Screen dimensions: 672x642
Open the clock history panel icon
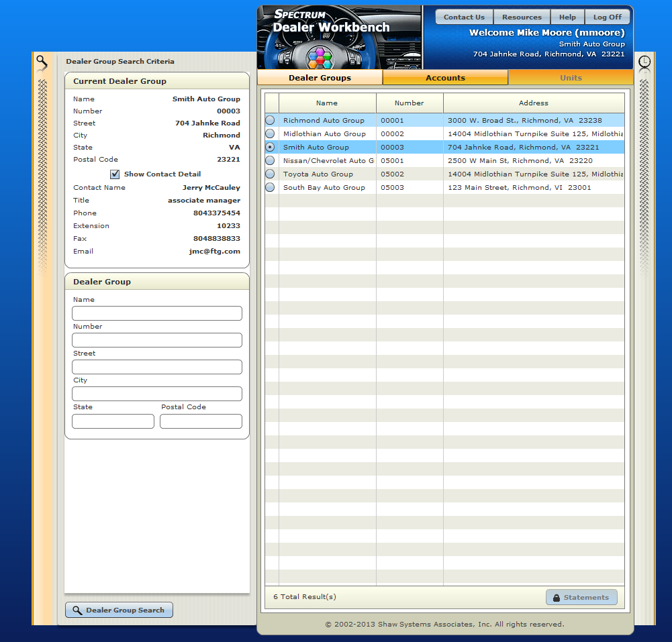644,62
